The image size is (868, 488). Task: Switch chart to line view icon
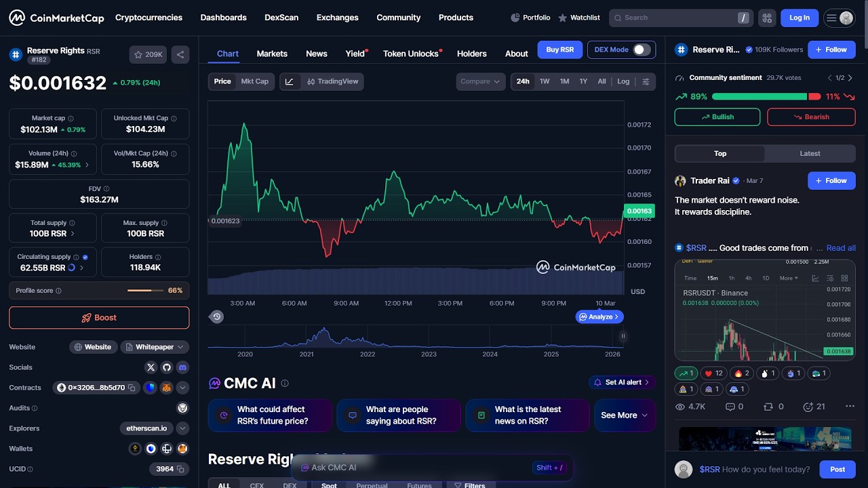tap(290, 81)
